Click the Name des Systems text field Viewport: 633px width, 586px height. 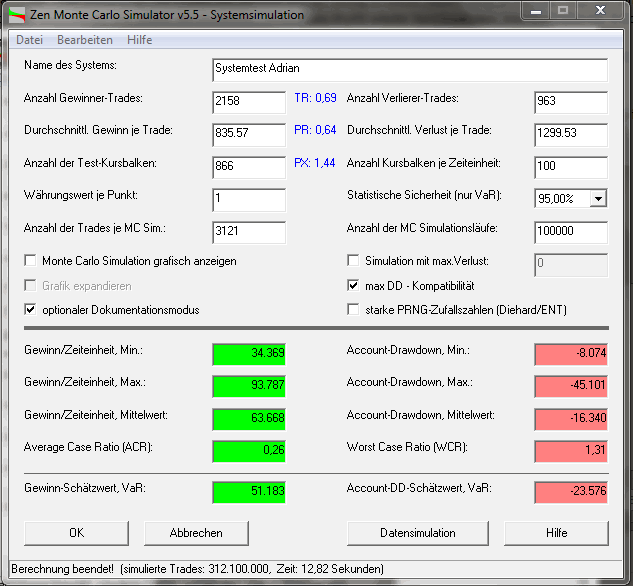pyautogui.click(x=410, y=69)
